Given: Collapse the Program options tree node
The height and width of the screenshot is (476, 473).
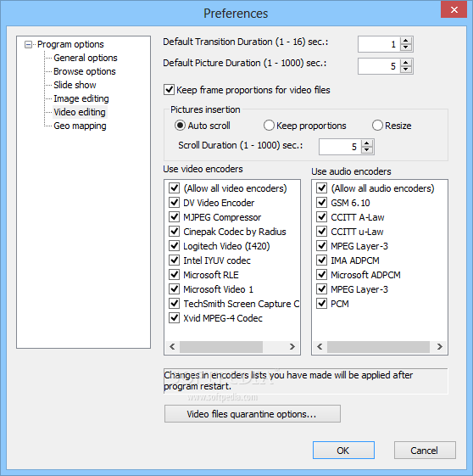Looking at the screenshot, I should [28, 45].
